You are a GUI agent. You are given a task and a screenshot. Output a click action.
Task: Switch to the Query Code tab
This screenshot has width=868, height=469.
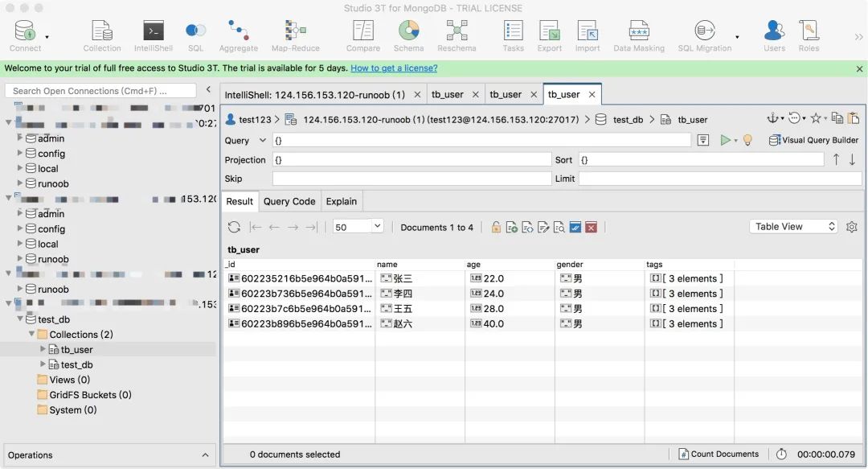click(289, 201)
